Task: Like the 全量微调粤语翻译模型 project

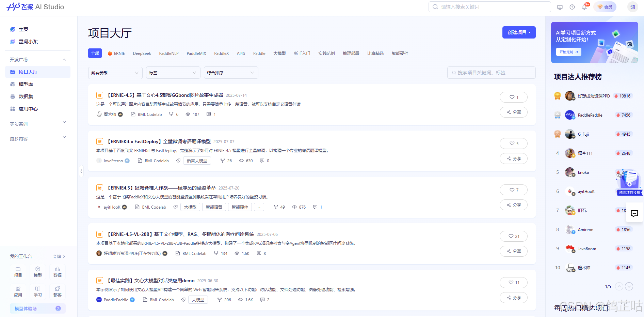Action: point(514,144)
